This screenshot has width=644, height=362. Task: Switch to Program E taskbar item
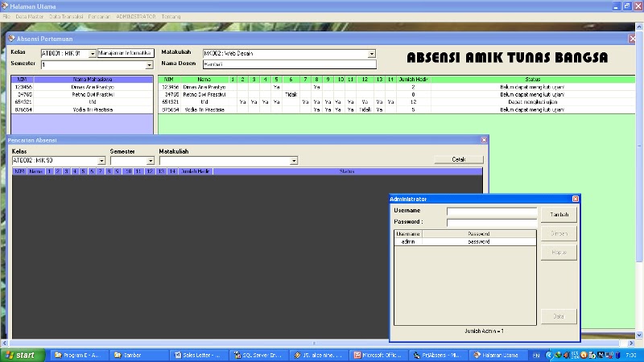tap(79, 355)
